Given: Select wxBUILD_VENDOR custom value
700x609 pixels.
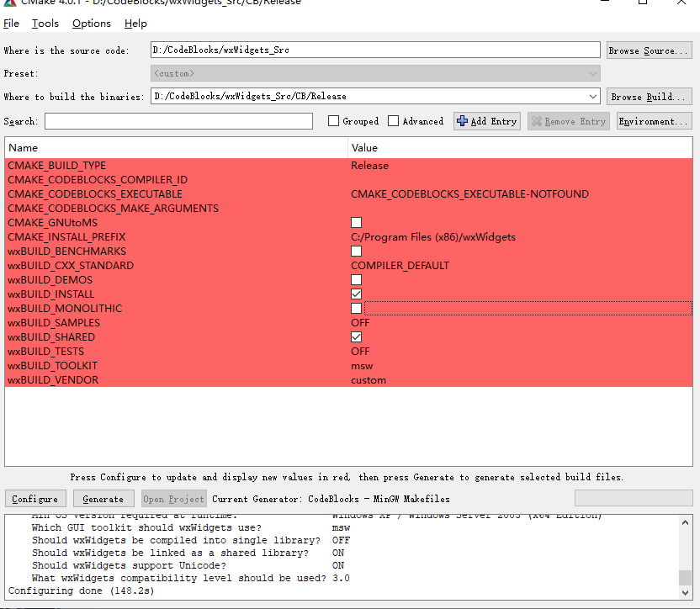Looking at the screenshot, I should click(369, 380).
